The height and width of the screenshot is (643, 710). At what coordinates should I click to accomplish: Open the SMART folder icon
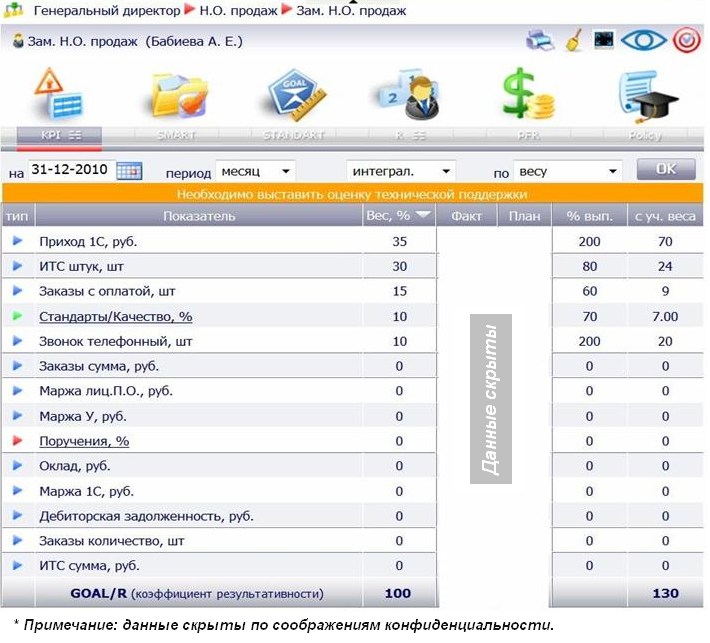(x=180, y=96)
